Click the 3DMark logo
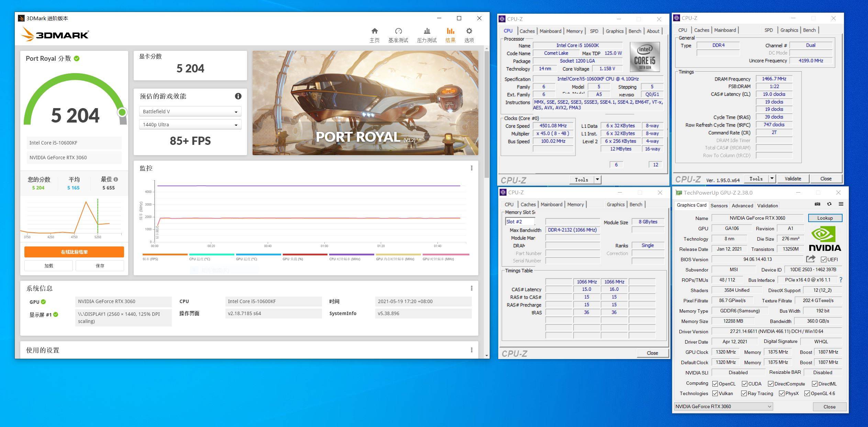 click(55, 34)
